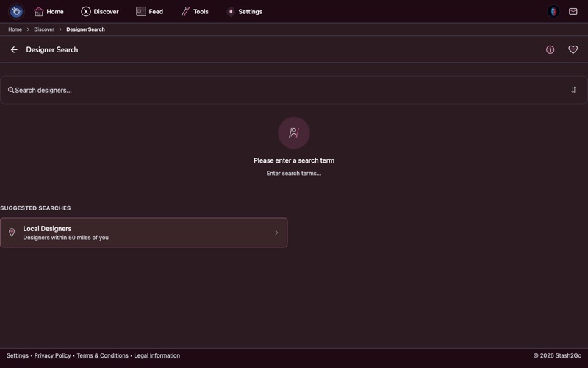Click the Feed panel icon
The image size is (588, 368).
(141, 12)
